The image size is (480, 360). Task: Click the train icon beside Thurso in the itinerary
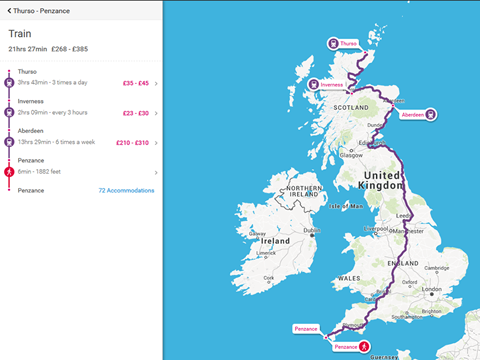pos(9,82)
